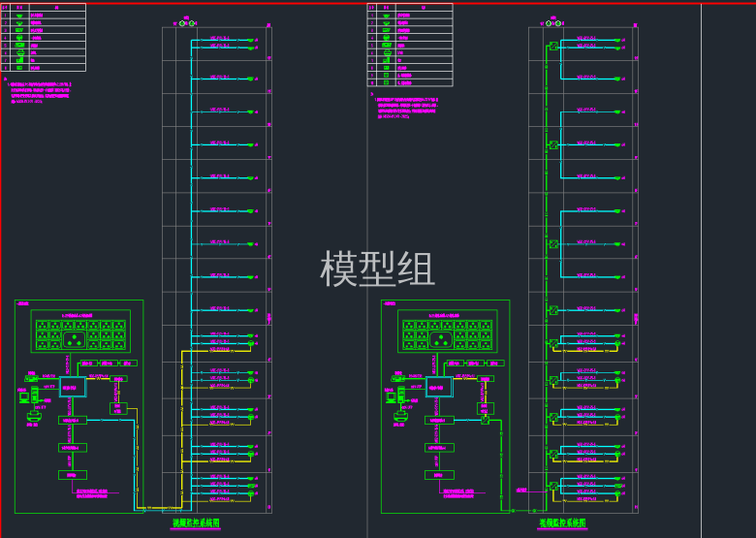Click the 模型组 watermark text

(377, 269)
